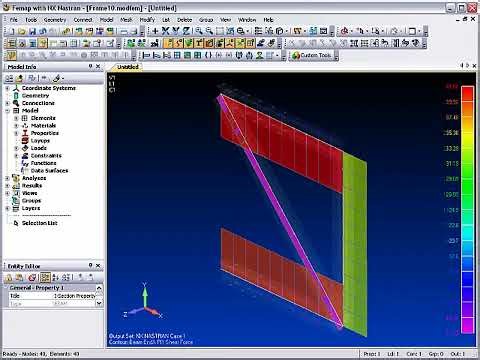Screen dimensions: 480x360
Task: Expand the Results tree node
Action: pyautogui.click(x=8, y=186)
